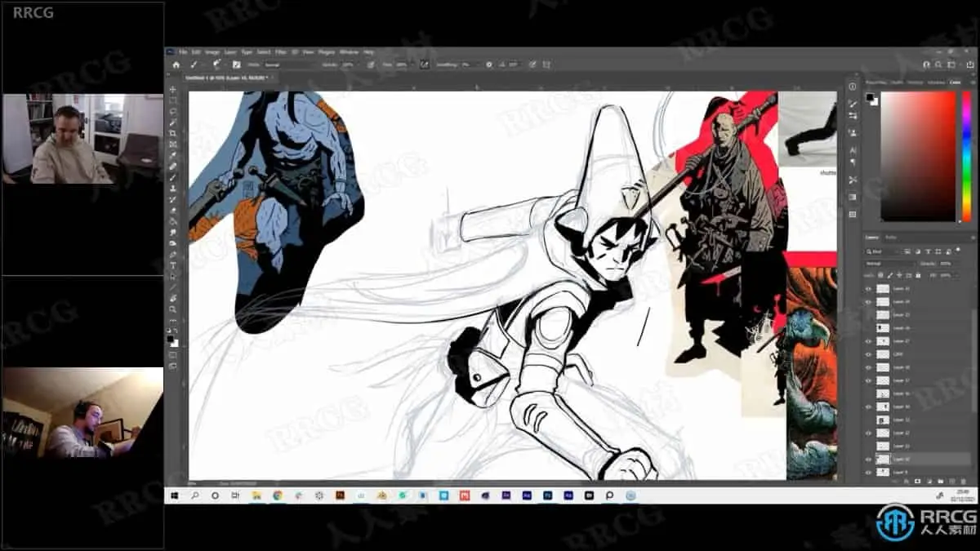
Task: Toggle visibility of the bottom layer in the list
Action: (x=868, y=472)
